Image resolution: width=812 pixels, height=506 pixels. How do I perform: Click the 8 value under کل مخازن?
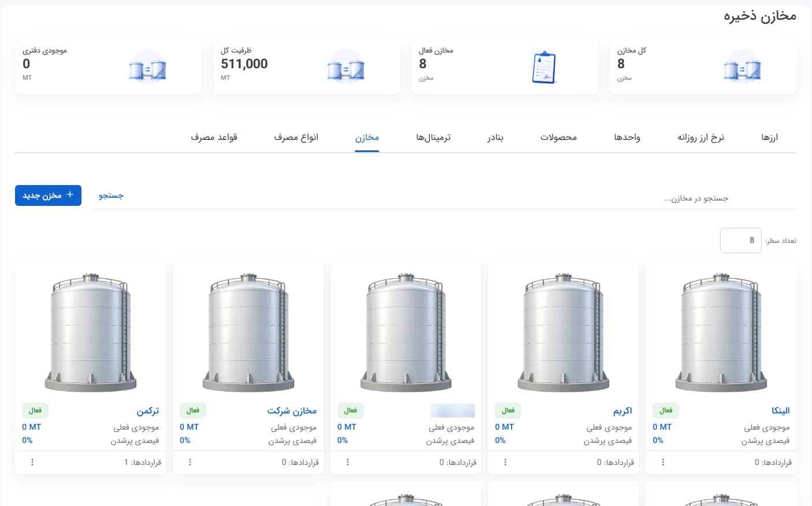click(x=621, y=64)
